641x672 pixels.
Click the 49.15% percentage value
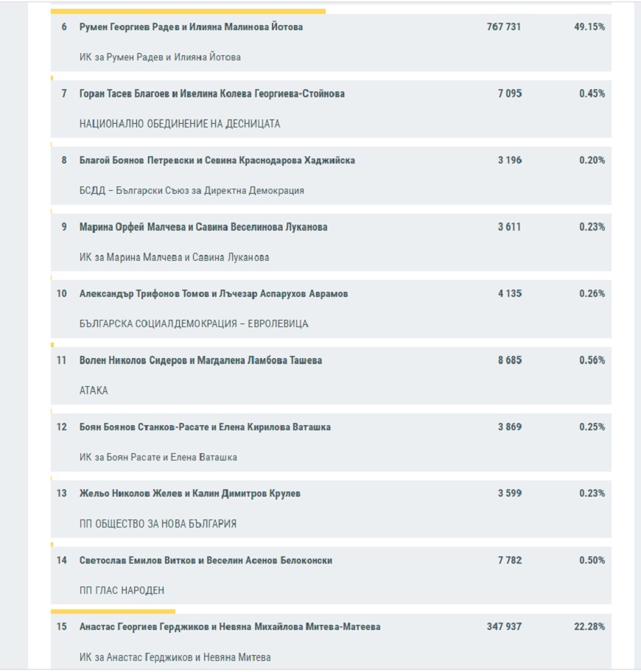589,27
